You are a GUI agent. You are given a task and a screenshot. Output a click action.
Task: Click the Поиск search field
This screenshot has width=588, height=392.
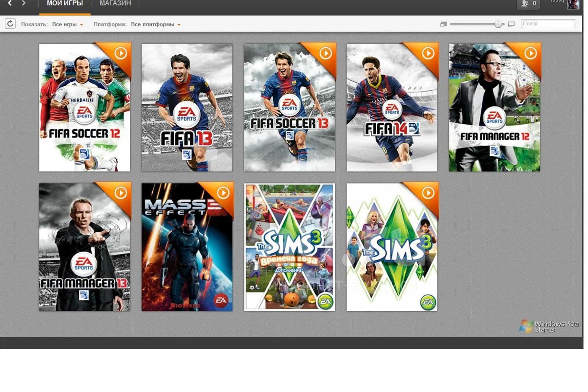[548, 24]
